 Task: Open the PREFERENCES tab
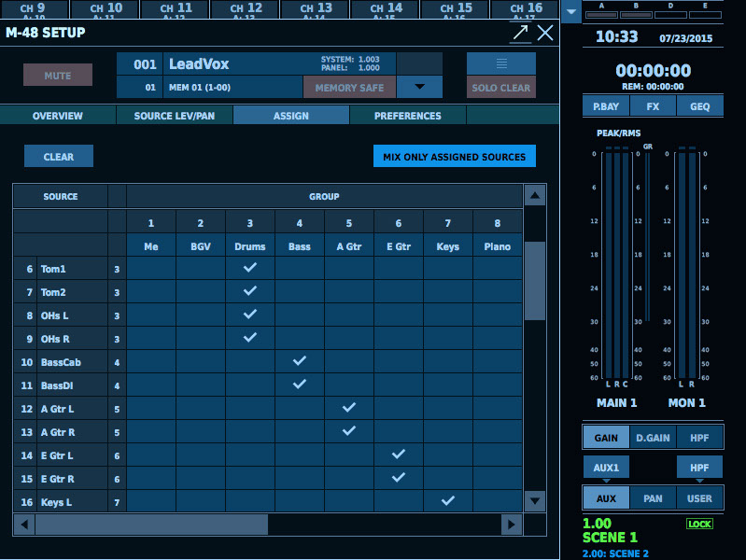pyautogui.click(x=407, y=116)
